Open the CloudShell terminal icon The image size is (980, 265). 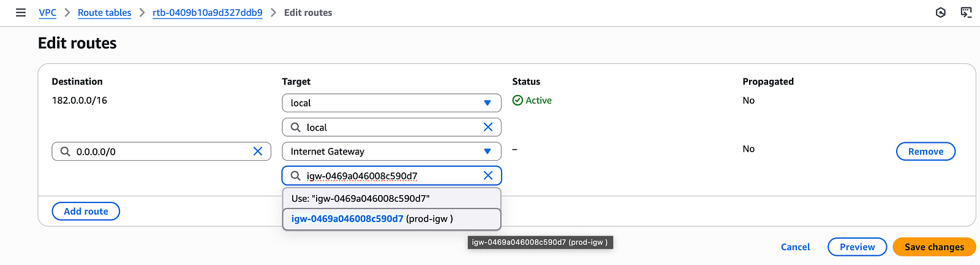967,12
